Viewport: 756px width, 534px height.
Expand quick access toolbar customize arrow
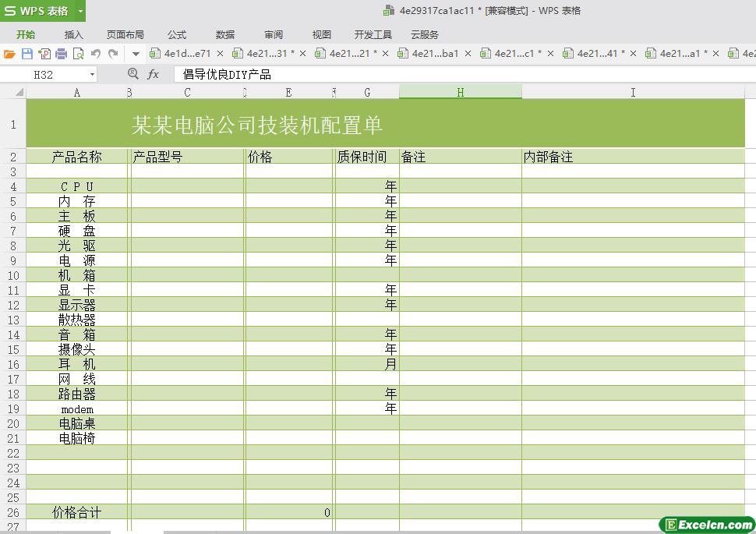pyautogui.click(x=136, y=54)
